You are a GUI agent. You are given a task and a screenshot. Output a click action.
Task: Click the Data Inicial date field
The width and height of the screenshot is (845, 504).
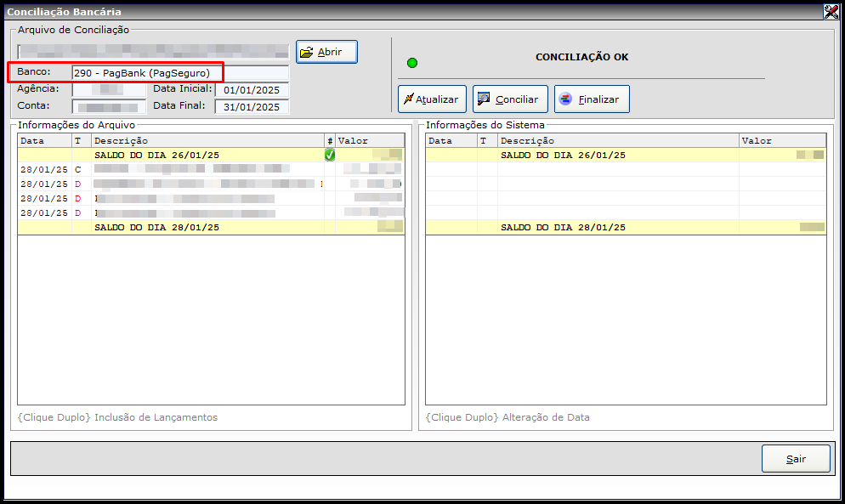point(252,90)
